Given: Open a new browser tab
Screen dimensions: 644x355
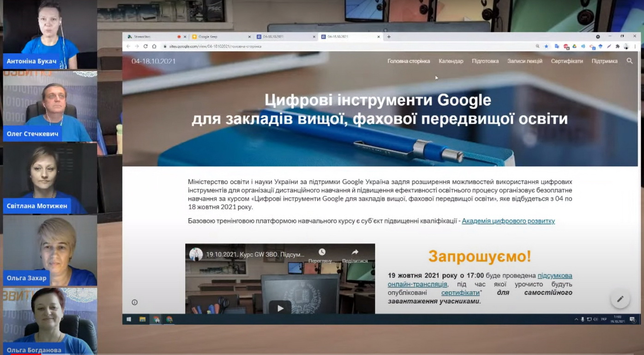Looking at the screenshot, I should (x=389, y=37).
